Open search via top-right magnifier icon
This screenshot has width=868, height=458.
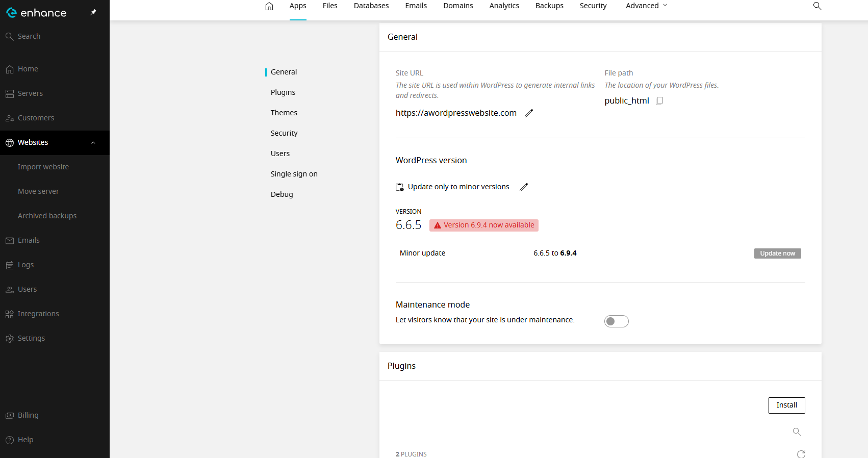(817, 6)
